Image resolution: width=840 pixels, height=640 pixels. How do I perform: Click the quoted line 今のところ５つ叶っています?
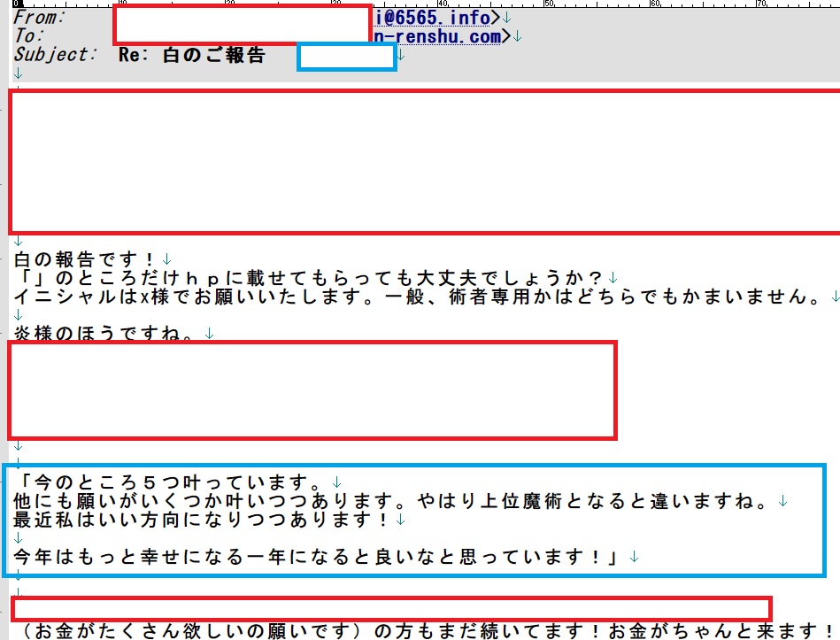(173, 483)
